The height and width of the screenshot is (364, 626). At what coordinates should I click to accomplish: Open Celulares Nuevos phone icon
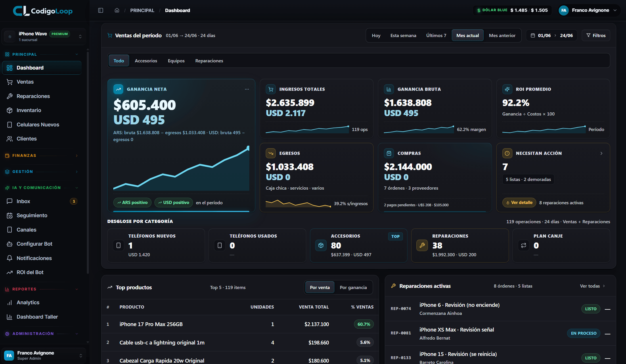(x=9, y=125)
